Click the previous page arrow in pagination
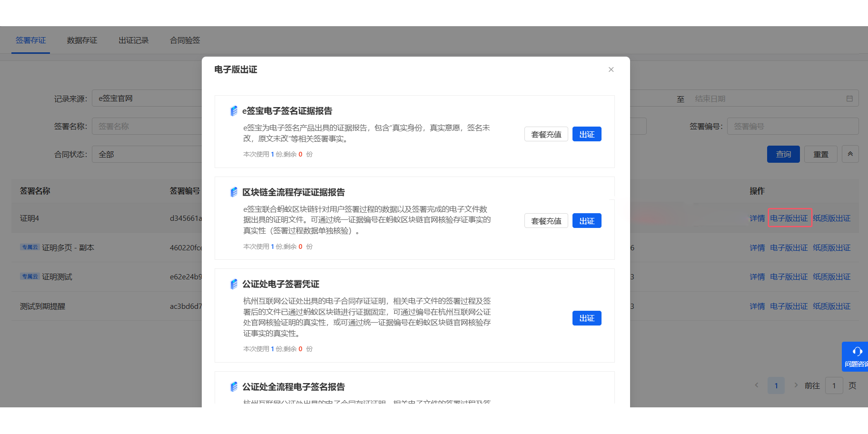Viewport: 868px width, 434px height. coord(757,385)
